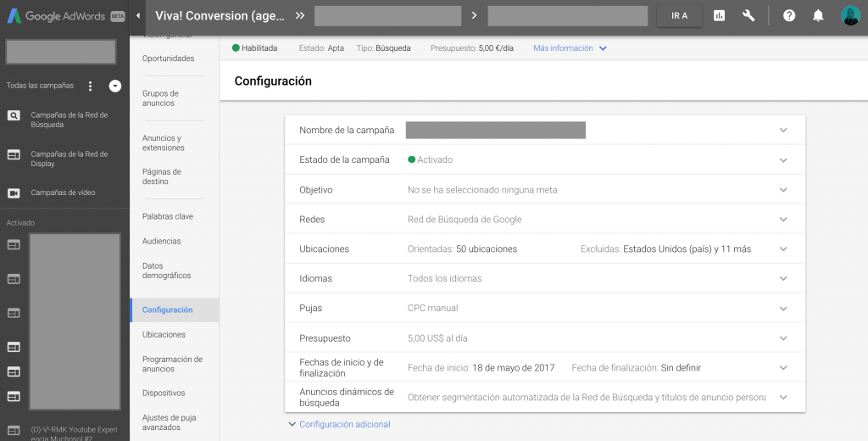The width and height of the screenshot is (868, 441).
Task: Open the three-dot menu beside Todas las campañas
Action: pyautogui.click(x=90, y=86)
